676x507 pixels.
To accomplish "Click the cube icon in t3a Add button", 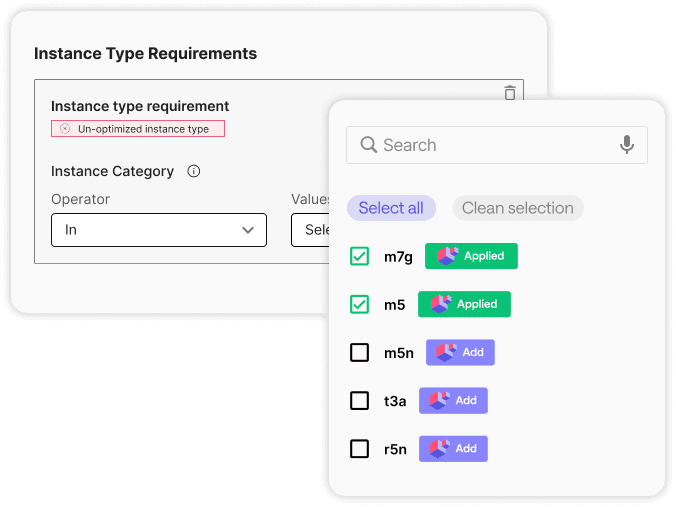I will (x=439, y=400).
